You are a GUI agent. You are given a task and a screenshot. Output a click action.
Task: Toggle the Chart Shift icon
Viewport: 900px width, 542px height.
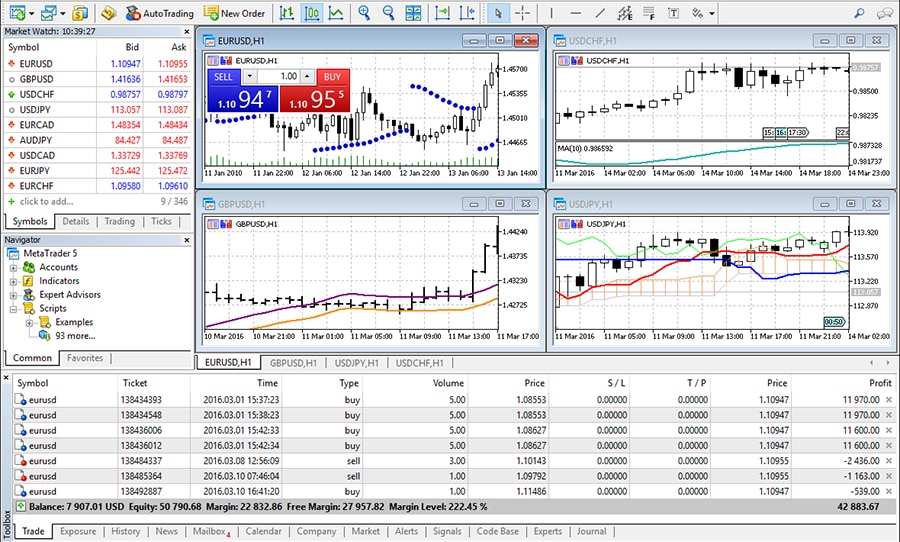pos(467,13)
